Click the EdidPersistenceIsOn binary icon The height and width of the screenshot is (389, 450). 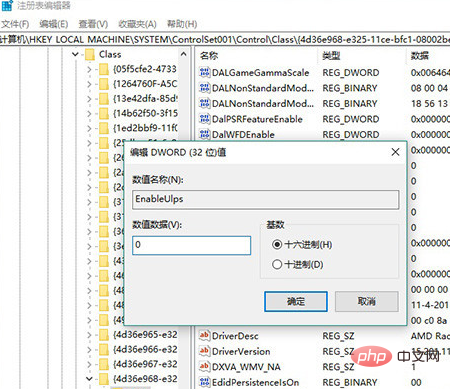[204, 382]
